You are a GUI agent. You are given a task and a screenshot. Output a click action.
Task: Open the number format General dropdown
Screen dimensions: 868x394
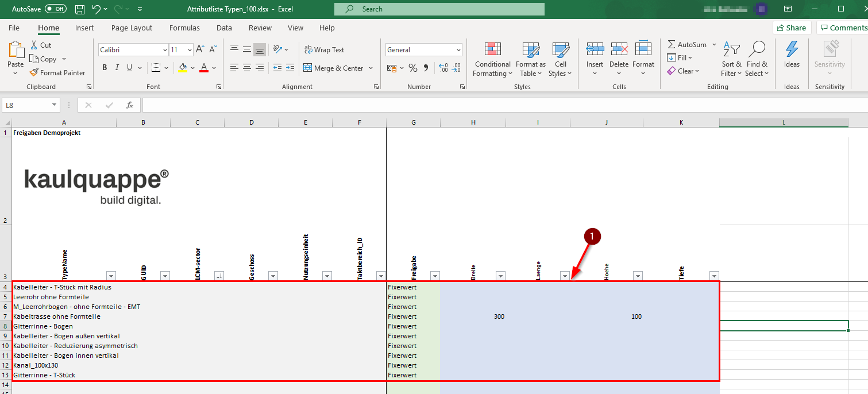(458, 50)
